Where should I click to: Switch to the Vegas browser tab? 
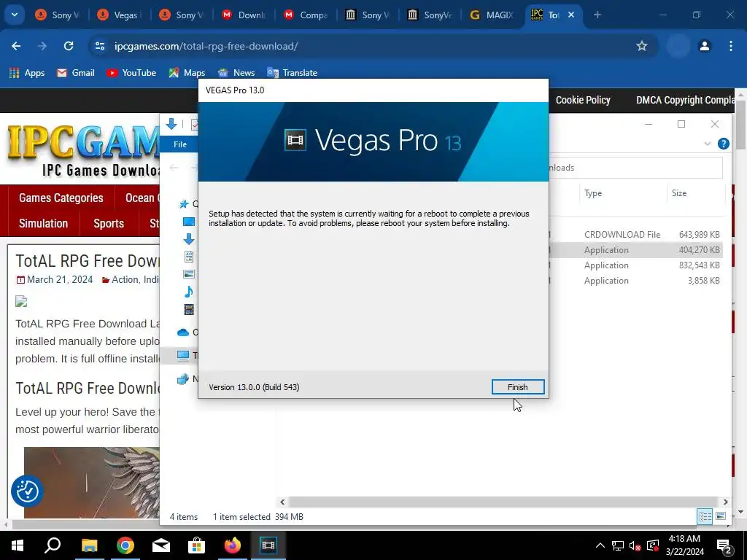pyautogui.click(x=119, y=15)
